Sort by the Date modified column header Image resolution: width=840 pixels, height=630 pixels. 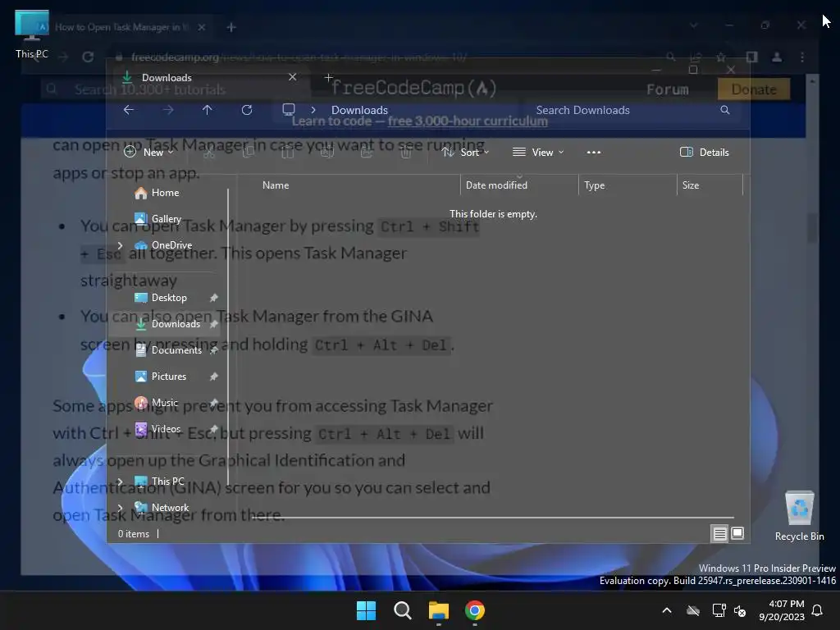tap(519, 185)
